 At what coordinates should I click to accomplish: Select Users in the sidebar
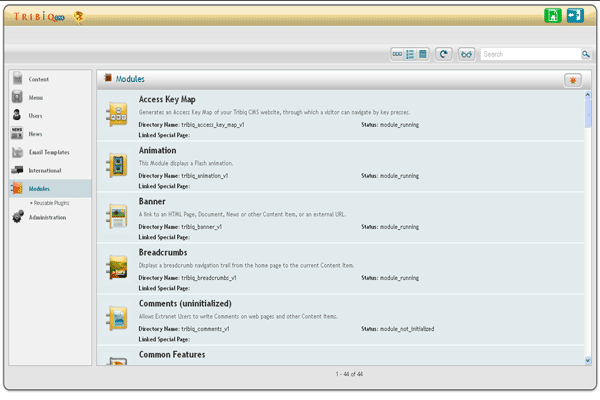(35, 116)
